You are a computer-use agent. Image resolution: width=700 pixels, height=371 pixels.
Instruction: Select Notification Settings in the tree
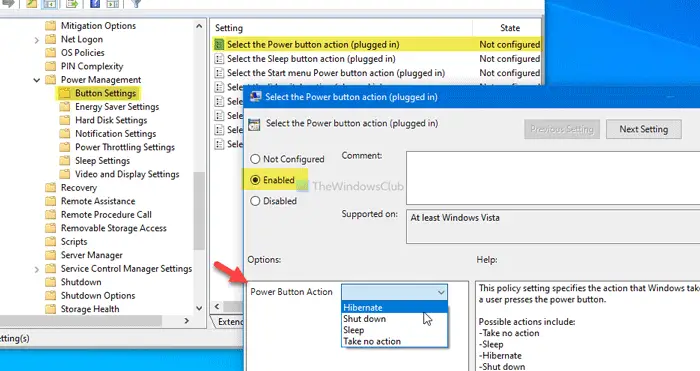click(x=115, y=133)
